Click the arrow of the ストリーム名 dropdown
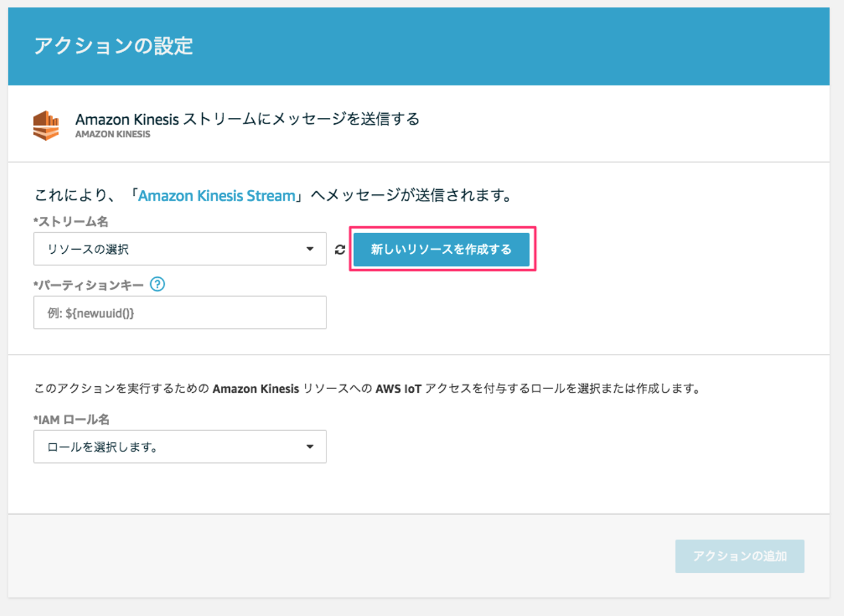 point(310,249)
